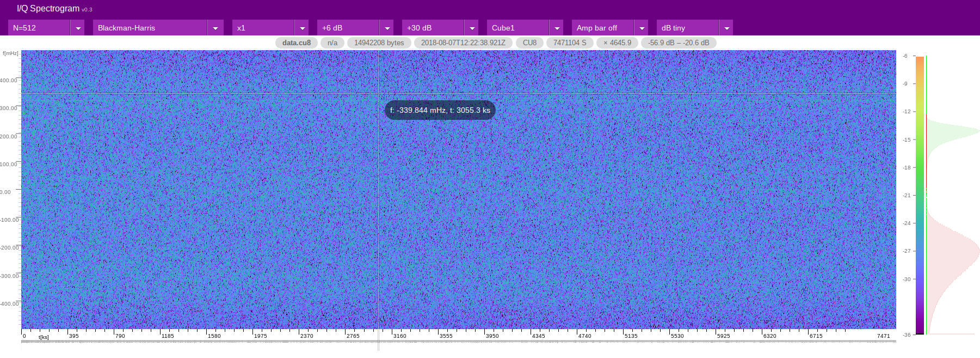
Task: Click the arrow beside +6 dB
Action: (387, 28)
